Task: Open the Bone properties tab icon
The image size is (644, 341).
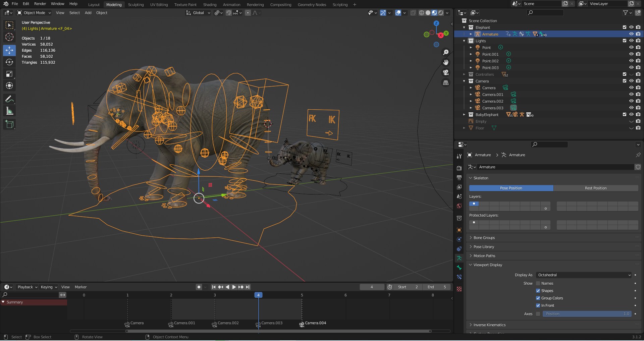Action: coord(459,268)
